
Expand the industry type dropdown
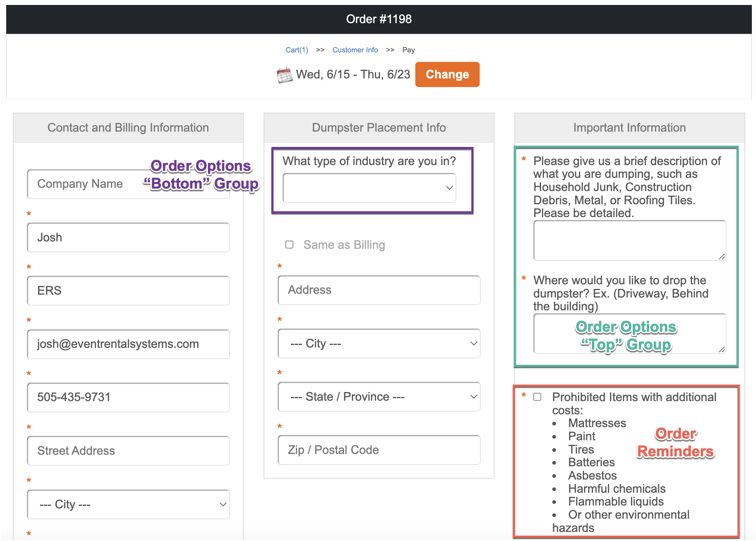click(x=369, y=188)
